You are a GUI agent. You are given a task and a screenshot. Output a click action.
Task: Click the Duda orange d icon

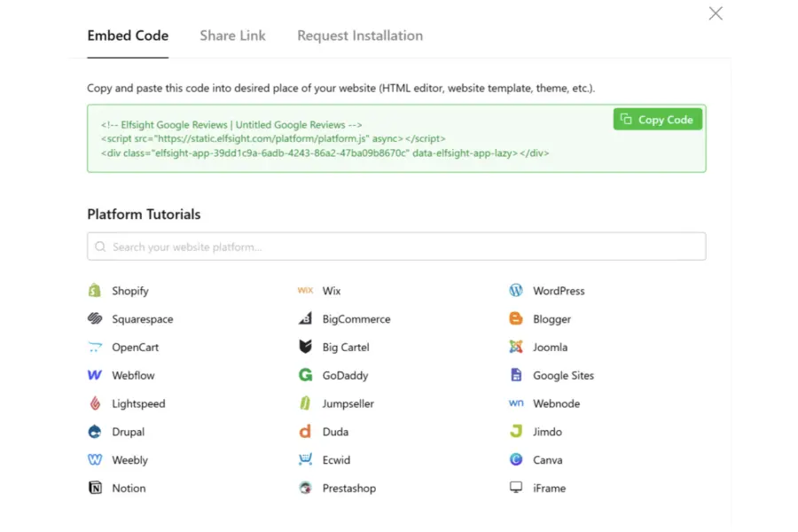pyautogui.click(x=305, y=432)
